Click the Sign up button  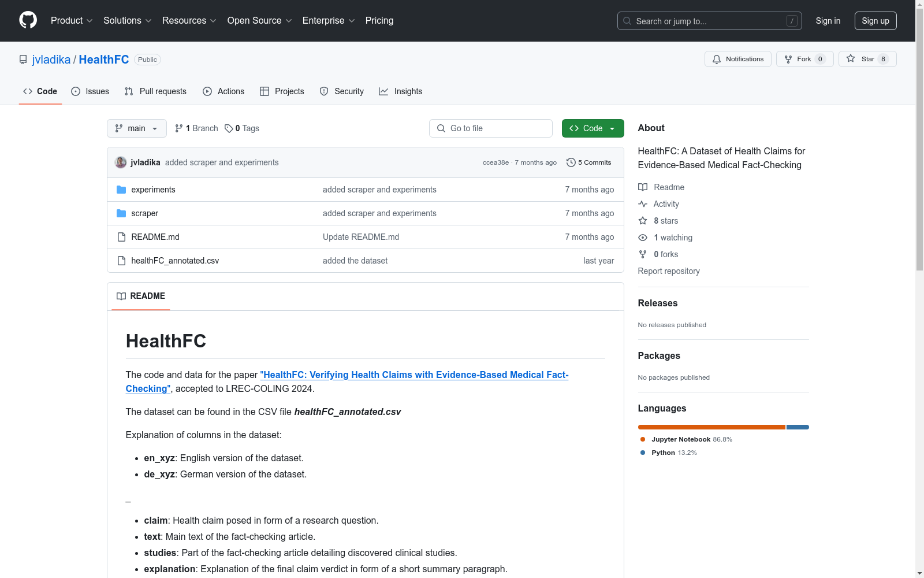[x=875, y=21]
